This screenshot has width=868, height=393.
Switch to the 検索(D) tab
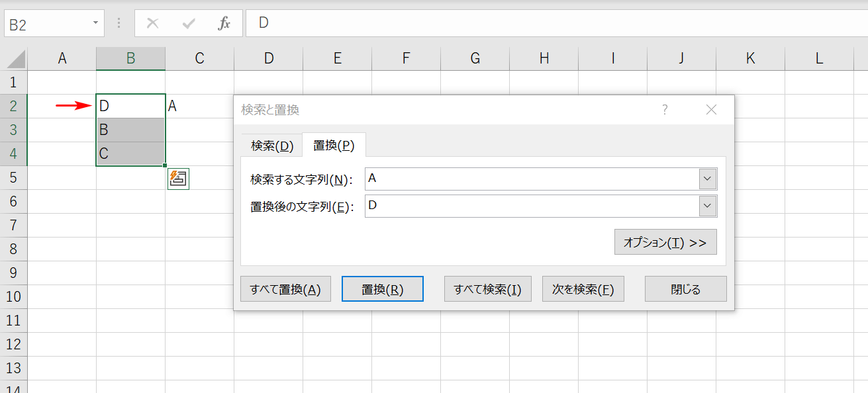271,146
